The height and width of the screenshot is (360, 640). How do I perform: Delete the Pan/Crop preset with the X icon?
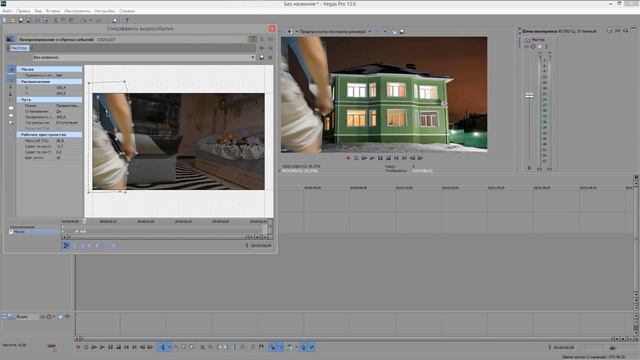tap(270, 58)
